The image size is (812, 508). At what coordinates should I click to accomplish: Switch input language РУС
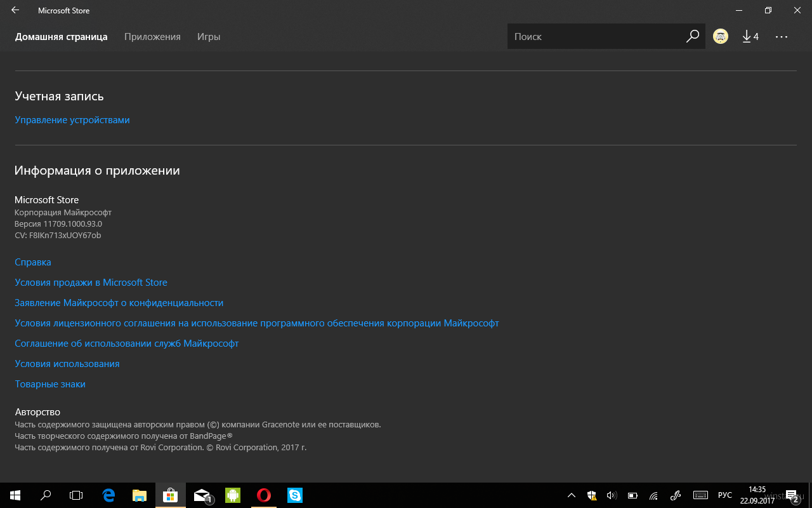pyautogui.click(x=725, y=495)
